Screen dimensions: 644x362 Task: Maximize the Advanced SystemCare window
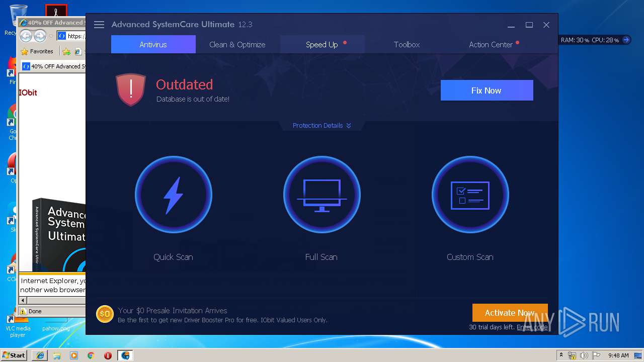(529, 25)
